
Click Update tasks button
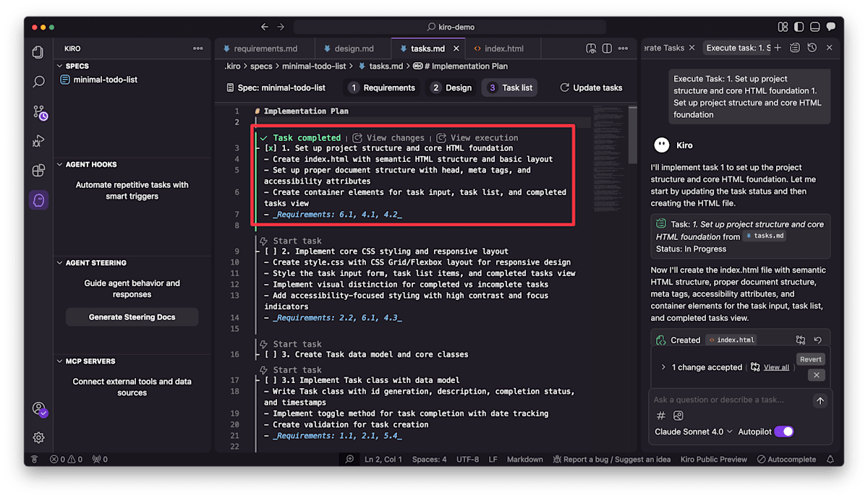pyautogui.click(x=591, y=87)
